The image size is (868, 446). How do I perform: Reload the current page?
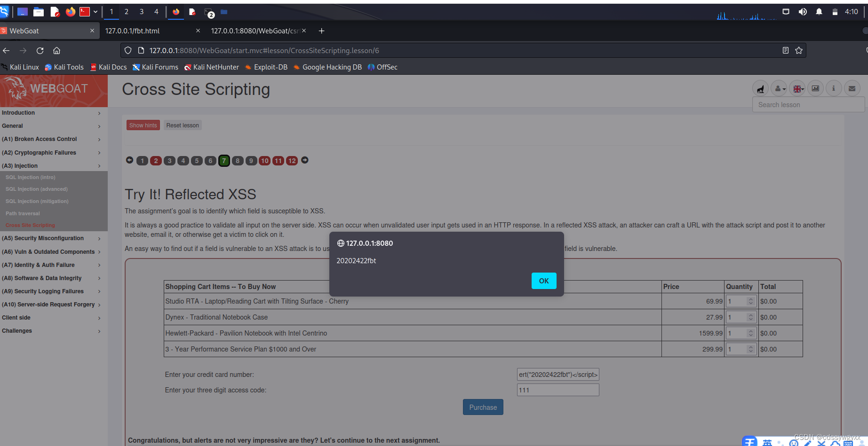[x=40, y=50]
